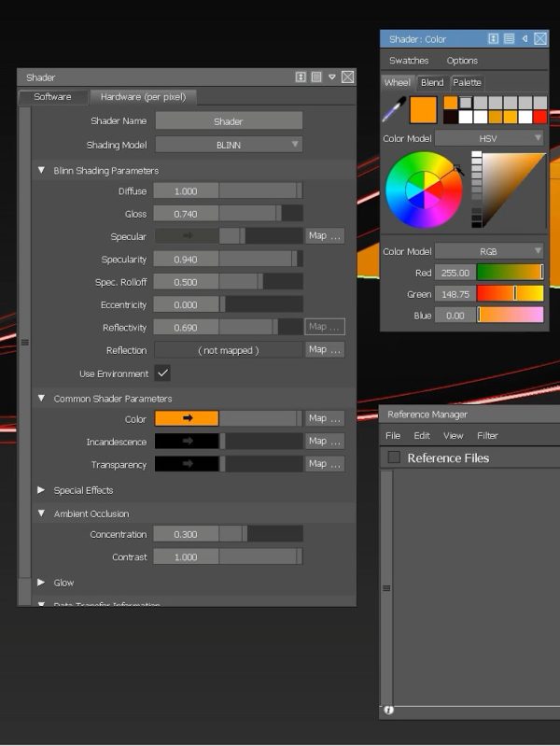Click the Map button next to Reflection

pos(325,350)
